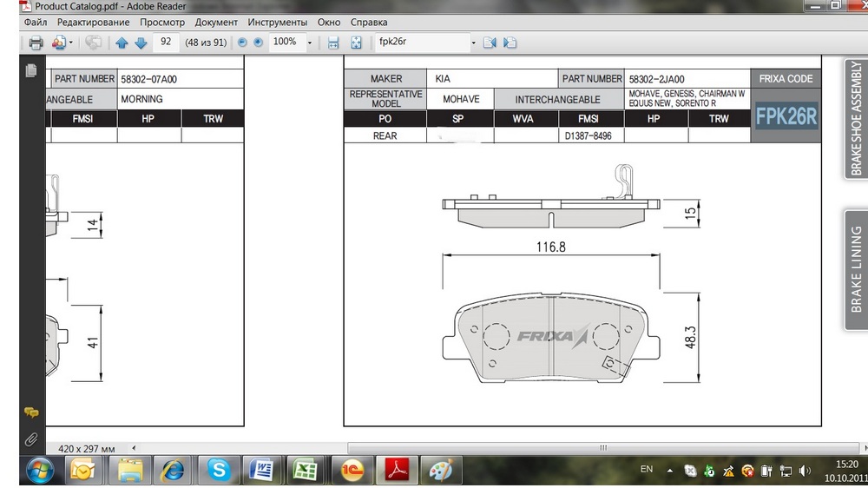
Task: Open the Pages panel in left sidebar
Action: point(31,70)
